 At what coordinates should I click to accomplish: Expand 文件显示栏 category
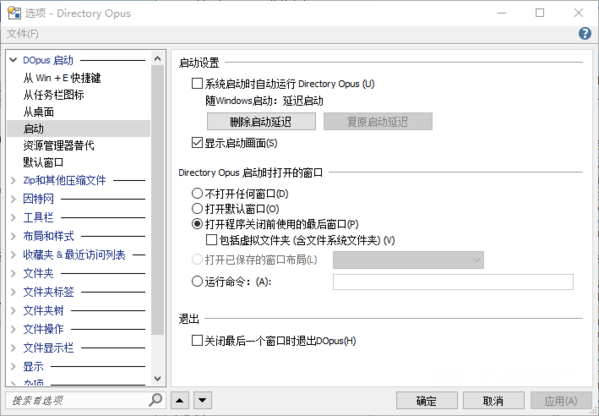(x=13, y=348)
